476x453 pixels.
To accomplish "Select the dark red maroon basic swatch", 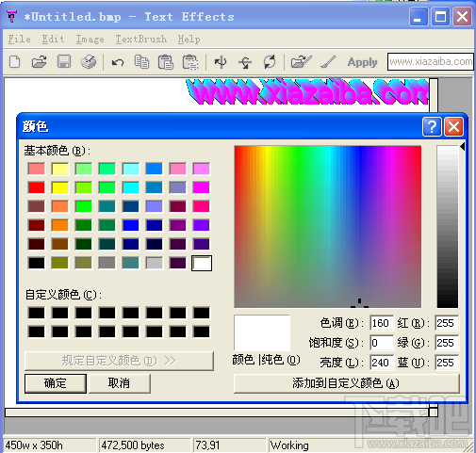I will click(37, 225).
